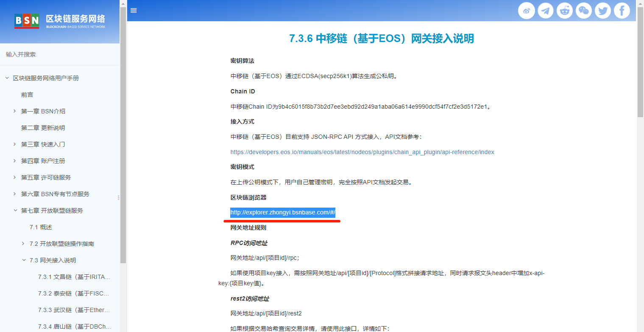This screenshot has height=332, width=644.
Task: Expand the 第三章 快速入门 chevron
Action: click(15, 144)
